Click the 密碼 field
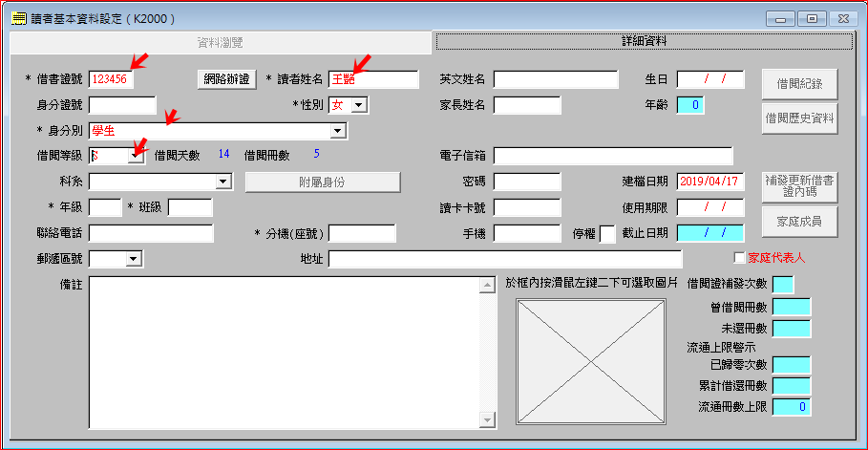This screenshot has width=868, height=450. tap(527, 182)
